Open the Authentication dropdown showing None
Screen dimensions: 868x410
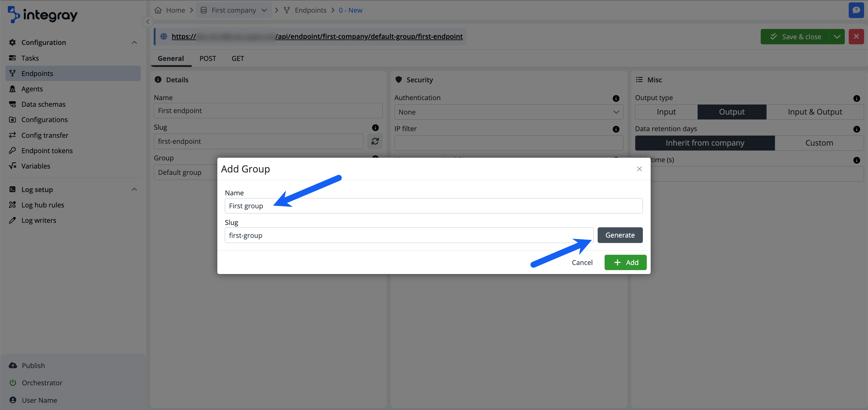coord(509,112)
